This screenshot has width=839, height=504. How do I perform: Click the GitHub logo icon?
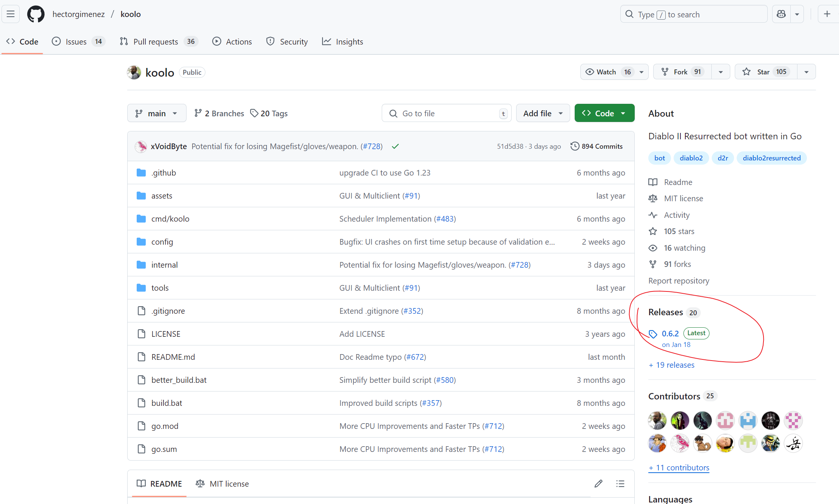click(x=35, y=14)
